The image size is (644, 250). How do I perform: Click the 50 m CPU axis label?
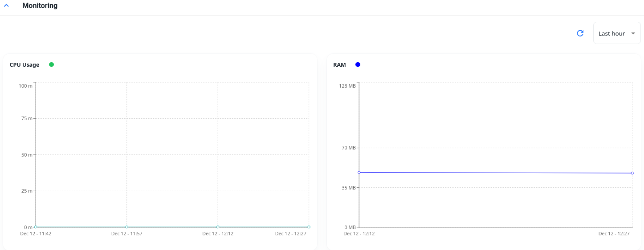pyautogui.click(x=27, y=155)
